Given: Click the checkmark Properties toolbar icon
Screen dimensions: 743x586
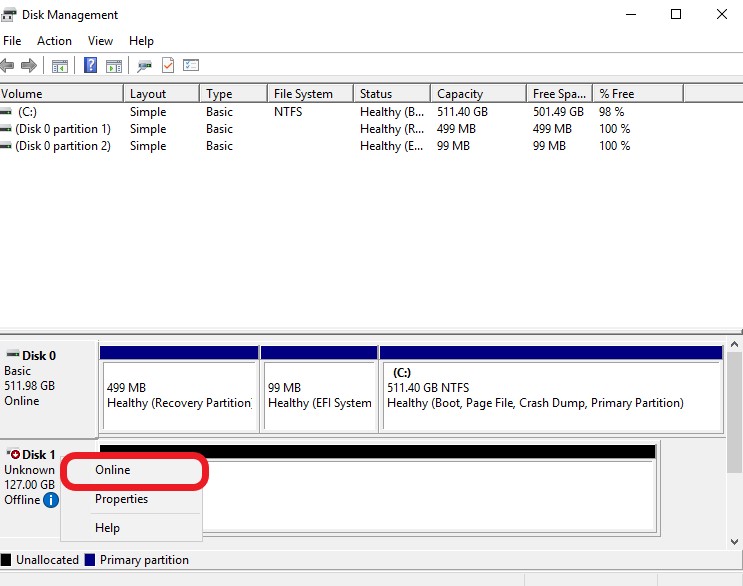Looking at the screenshot, I should coord(168,66).
